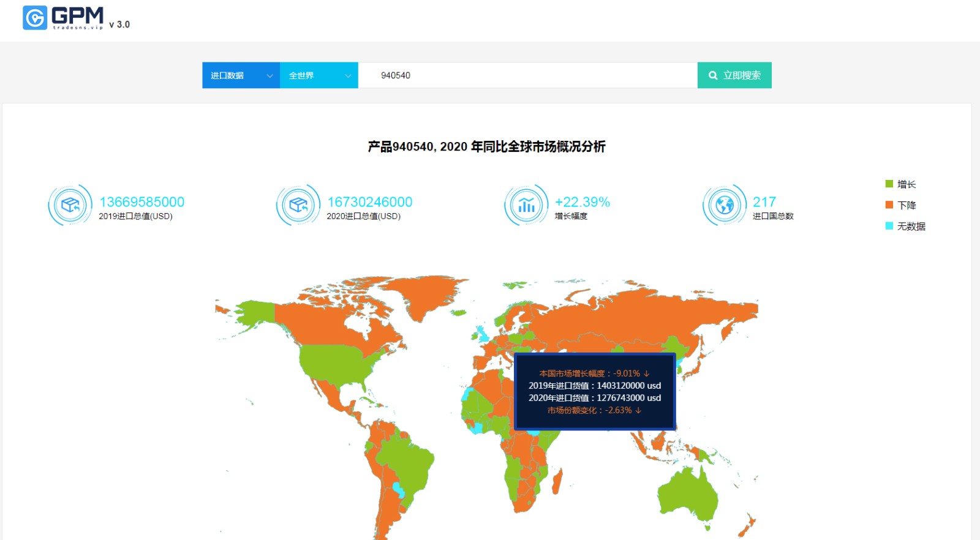Click the 2020 import total box icon
The image size is (980, 540).
(x=298, y=205)
